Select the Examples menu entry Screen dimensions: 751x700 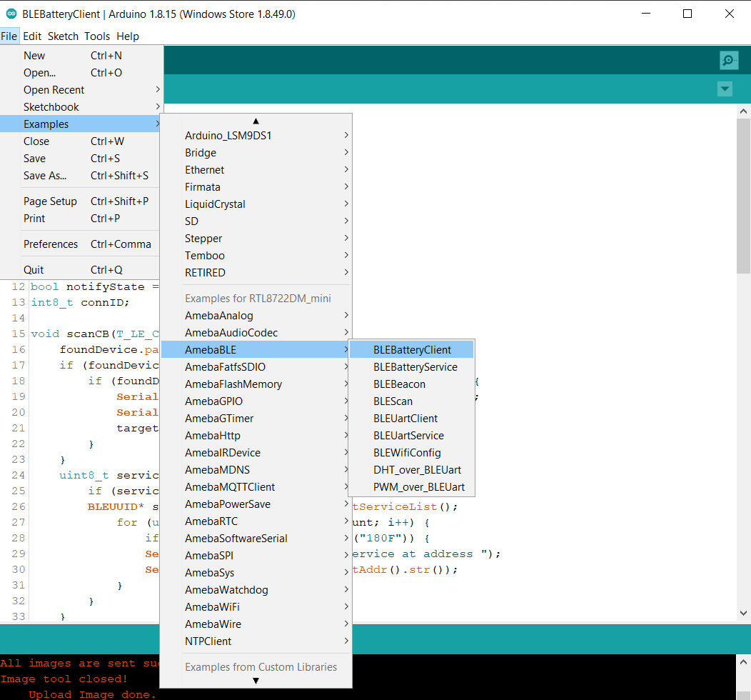coord(81,124)
